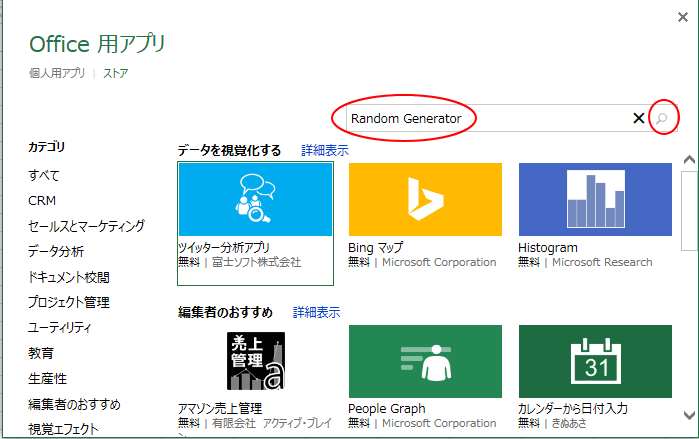Select the 編集者のおすすめ category in sidebar
The image size is (699, 439).
pos(74,404)
